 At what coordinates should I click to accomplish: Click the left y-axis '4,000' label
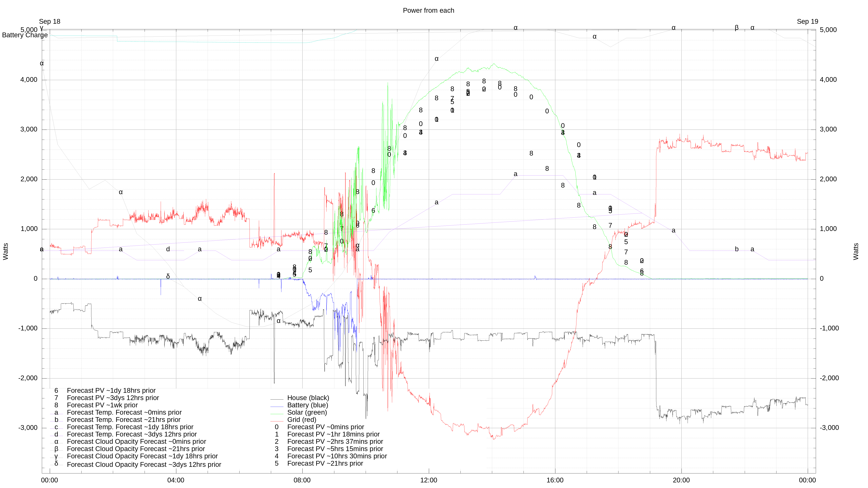pyautogui.click(x=29, y=79)
